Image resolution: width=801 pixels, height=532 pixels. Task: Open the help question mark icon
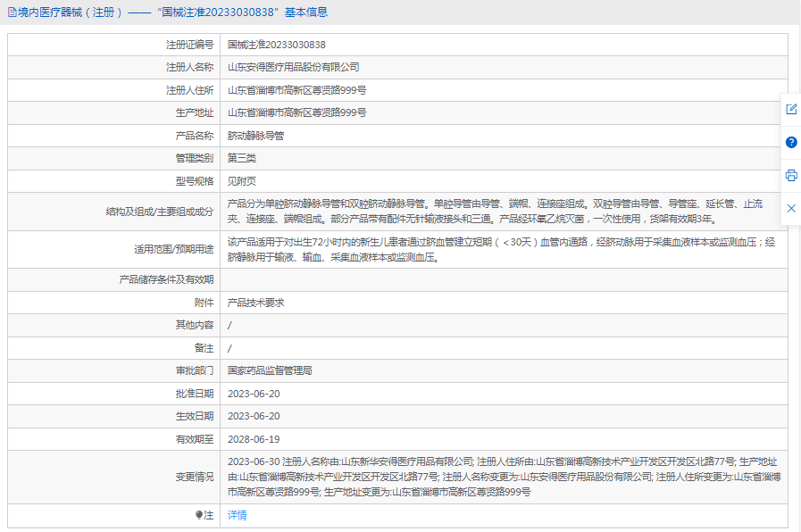(791, 143)
